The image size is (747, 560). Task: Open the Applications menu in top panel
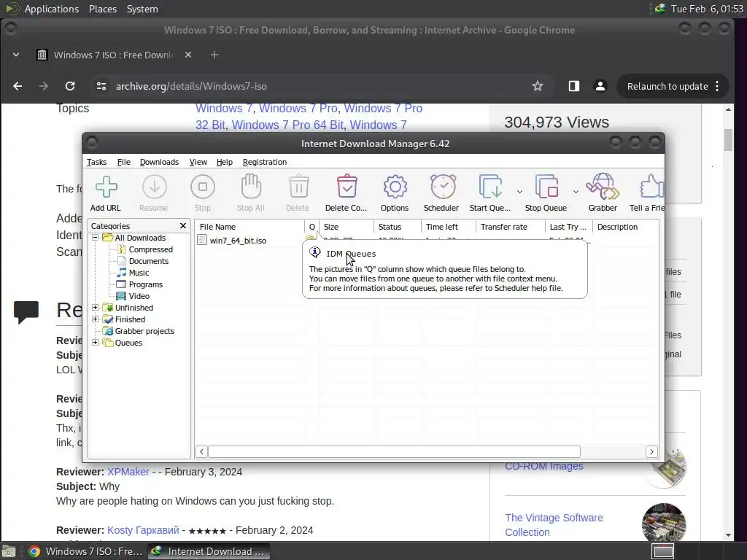[52, 9]
